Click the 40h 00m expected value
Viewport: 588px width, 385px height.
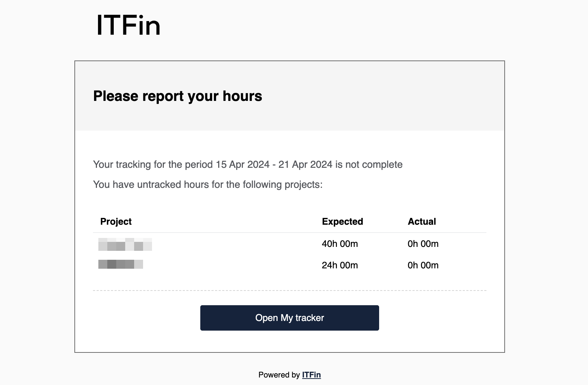pos(340,244)
